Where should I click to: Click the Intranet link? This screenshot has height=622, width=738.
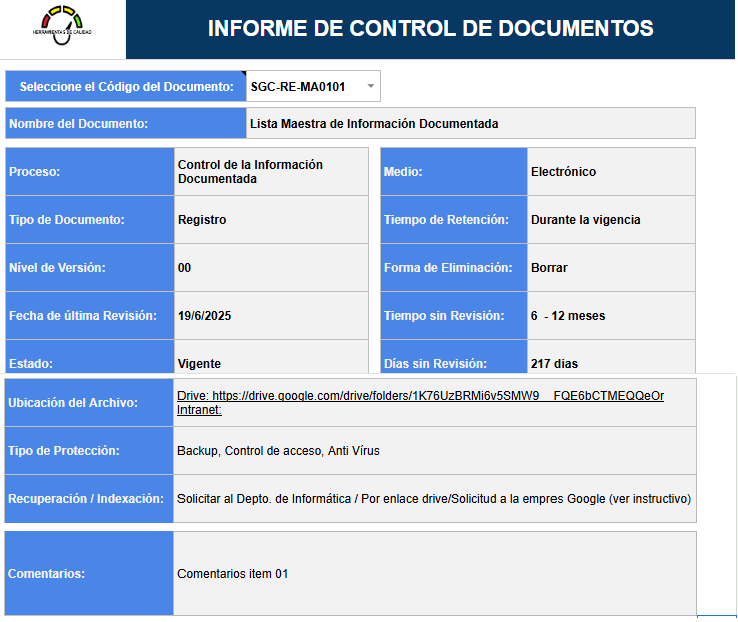(x=199, y=410)
